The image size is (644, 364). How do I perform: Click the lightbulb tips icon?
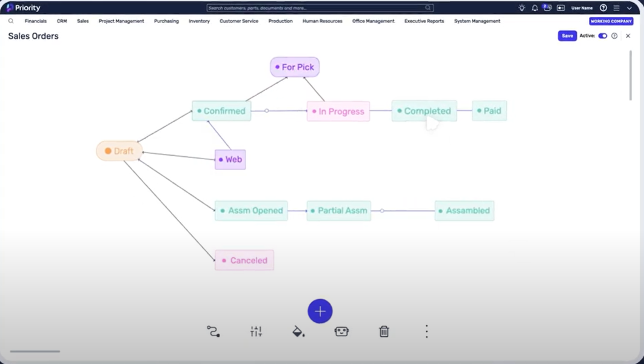[x=522, y=8]
